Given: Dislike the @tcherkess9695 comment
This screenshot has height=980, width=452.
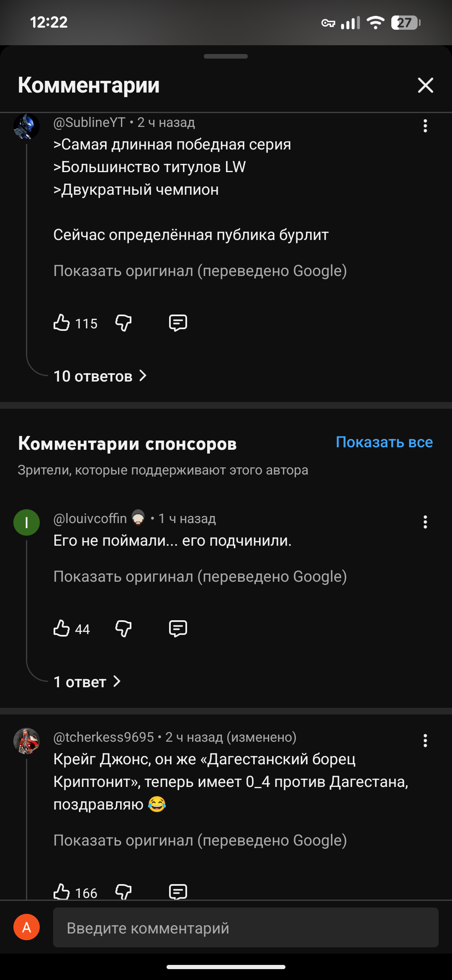Looking at the screenshot, I should tap(123, 892).
